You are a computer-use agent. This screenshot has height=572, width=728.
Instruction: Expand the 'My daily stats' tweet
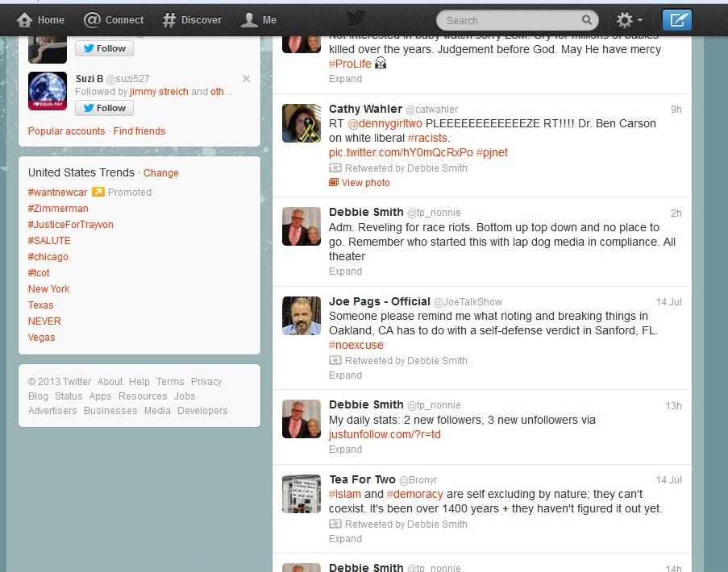click(345, 450)
